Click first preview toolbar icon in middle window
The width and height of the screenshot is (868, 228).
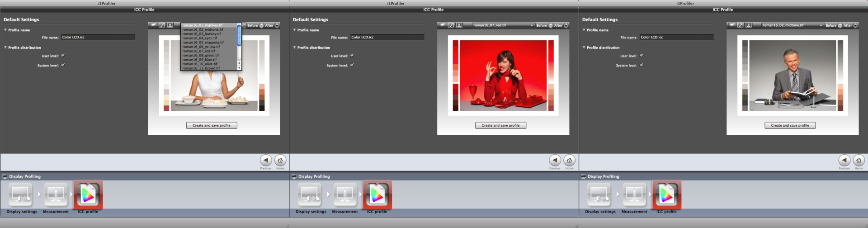point(443,25)
